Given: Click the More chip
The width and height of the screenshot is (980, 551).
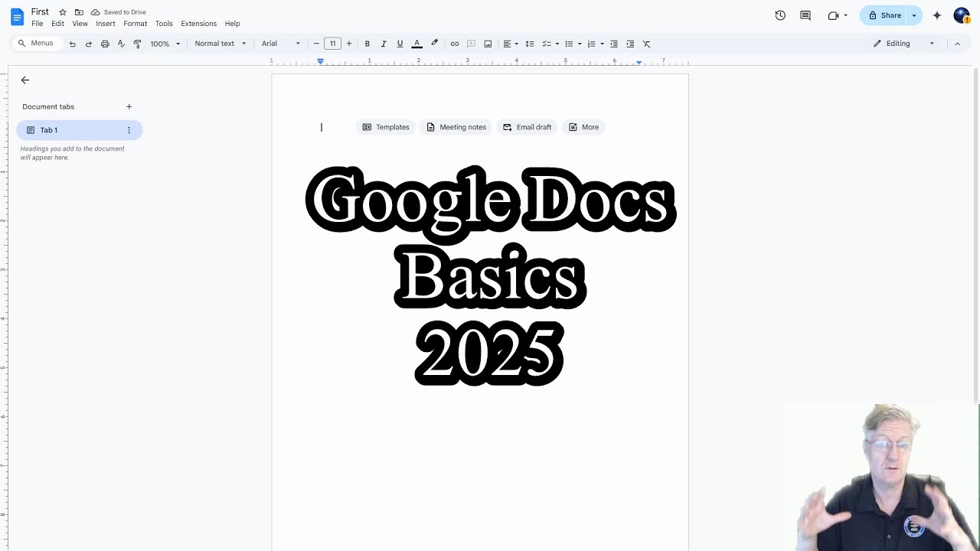Looking at the screenshot, I should click(x=583, y=127).
